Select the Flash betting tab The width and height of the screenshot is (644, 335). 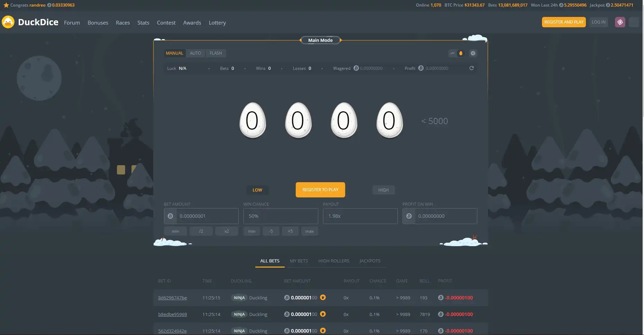point(216,53)
